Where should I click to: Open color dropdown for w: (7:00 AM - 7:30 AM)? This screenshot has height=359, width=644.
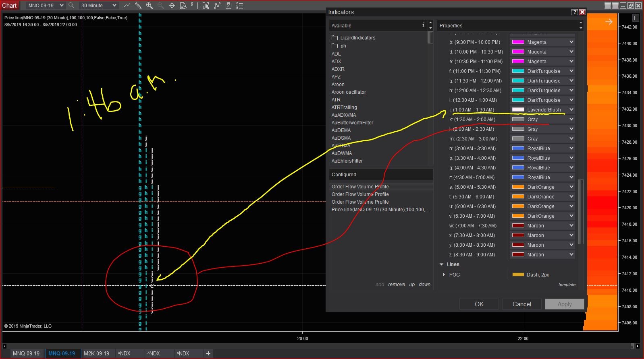point(542,226)
